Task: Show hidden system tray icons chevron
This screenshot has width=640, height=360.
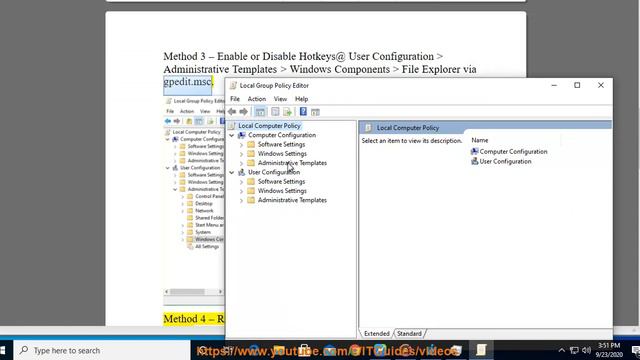Action: click(x=562, y=350)
